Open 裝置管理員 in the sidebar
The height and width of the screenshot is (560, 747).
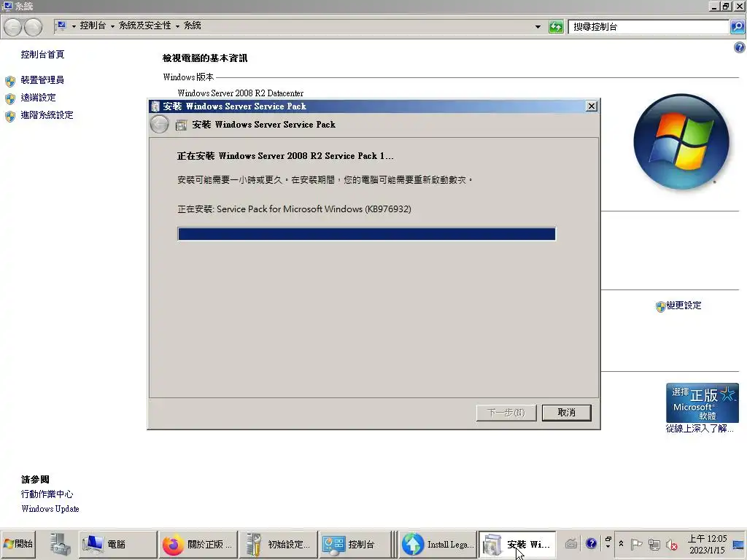coord(42,80)
